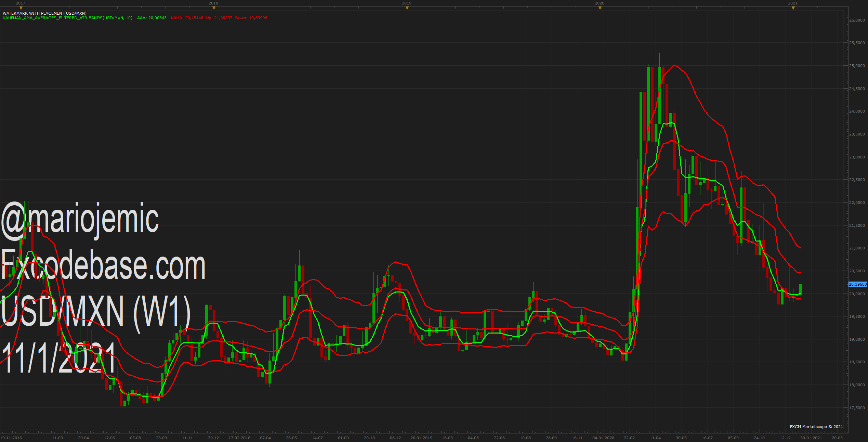Click the FXCM Marketscope © 2021 copyright text

pyautogui.click(x=816, y=427)
